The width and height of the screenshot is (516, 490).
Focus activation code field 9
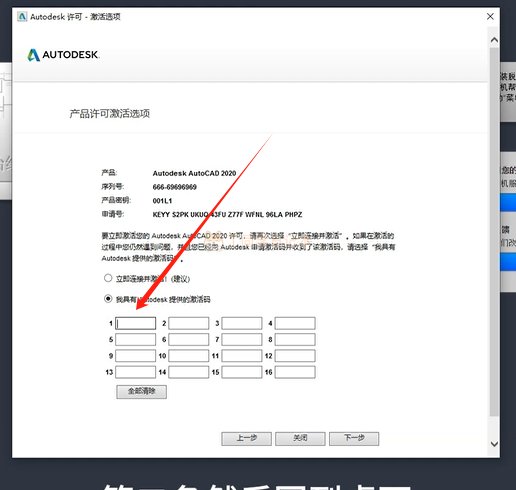click(x=135, y=356)
